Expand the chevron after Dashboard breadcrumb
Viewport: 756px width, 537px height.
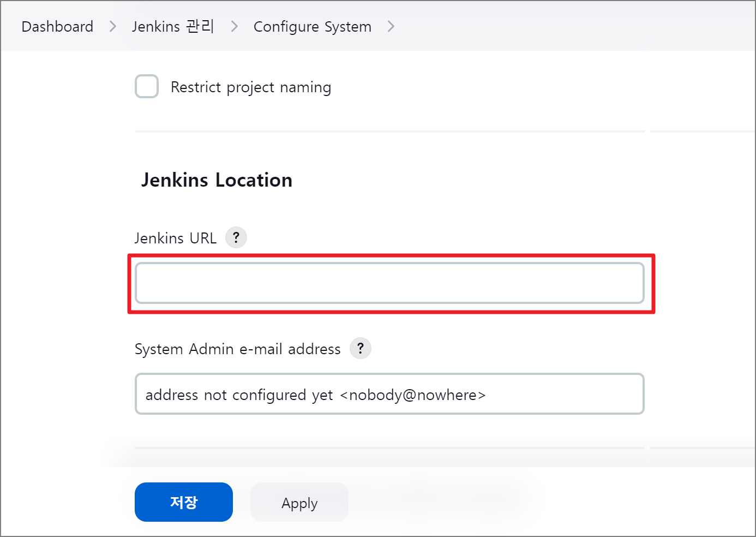113,26
